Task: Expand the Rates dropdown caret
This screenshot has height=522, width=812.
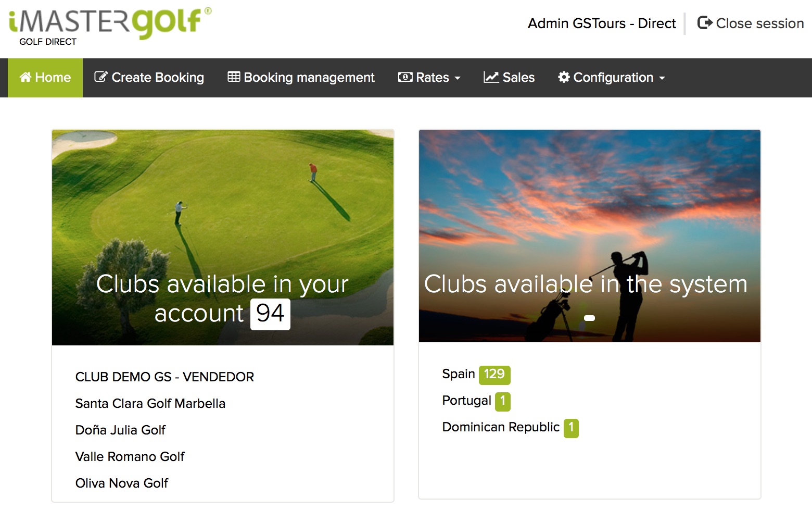Action: pyautogui.click(x=458, y=78)
